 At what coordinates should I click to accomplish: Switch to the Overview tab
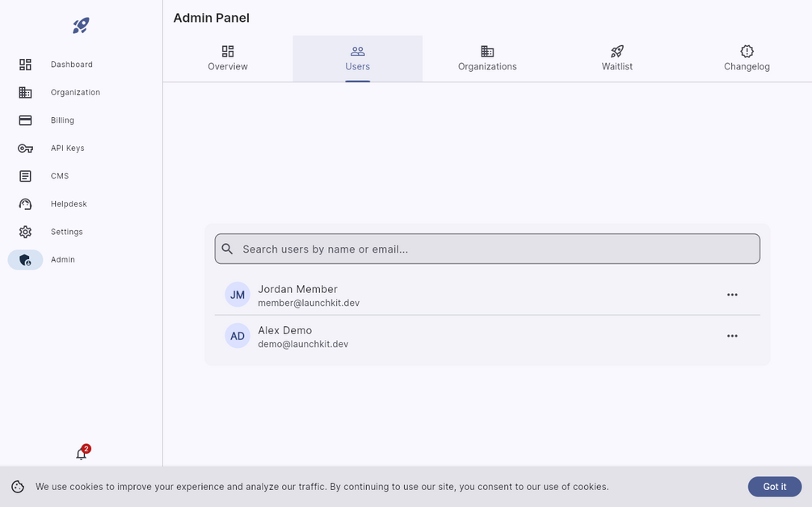228,58
